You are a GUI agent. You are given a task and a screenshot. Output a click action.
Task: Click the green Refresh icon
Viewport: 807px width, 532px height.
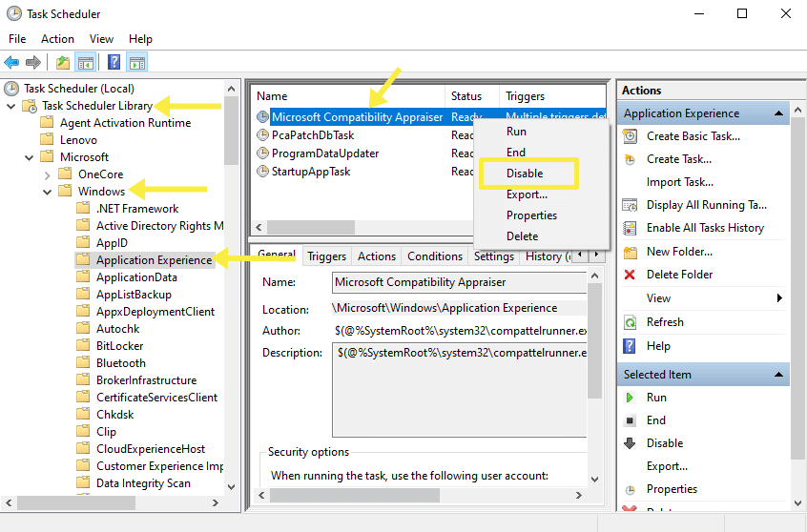click(x=630, y=322)
